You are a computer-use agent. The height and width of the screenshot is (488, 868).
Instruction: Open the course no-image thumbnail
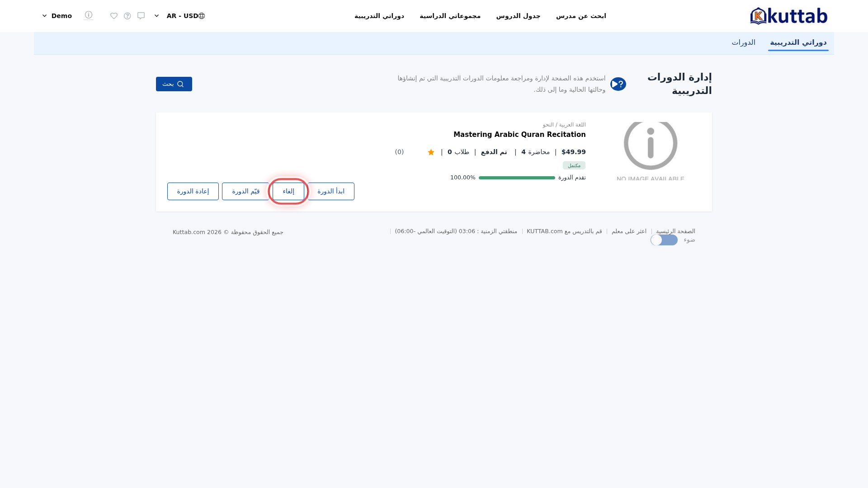tap(650, 151)
